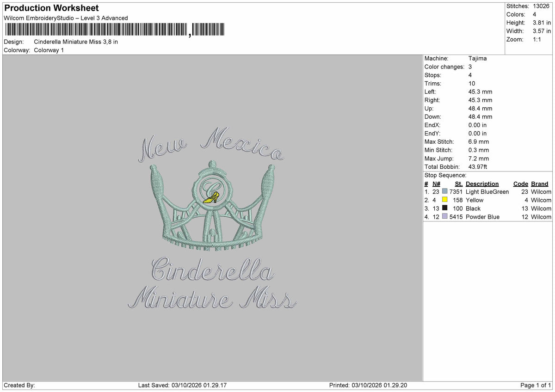Select the Max Stitch value 6.9 mm
Image resolution: width=555 pixels, height=392 pixels.
pos(478,142)
